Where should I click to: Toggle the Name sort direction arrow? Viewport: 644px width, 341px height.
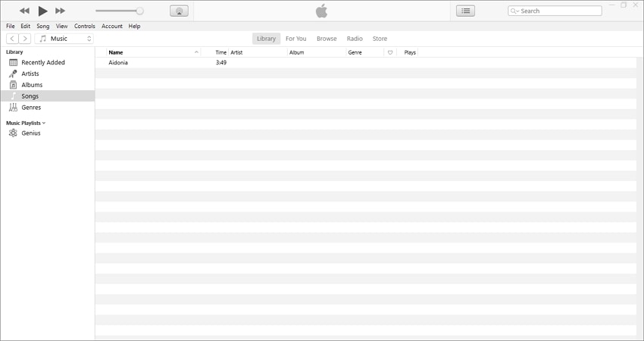(196, 52)
